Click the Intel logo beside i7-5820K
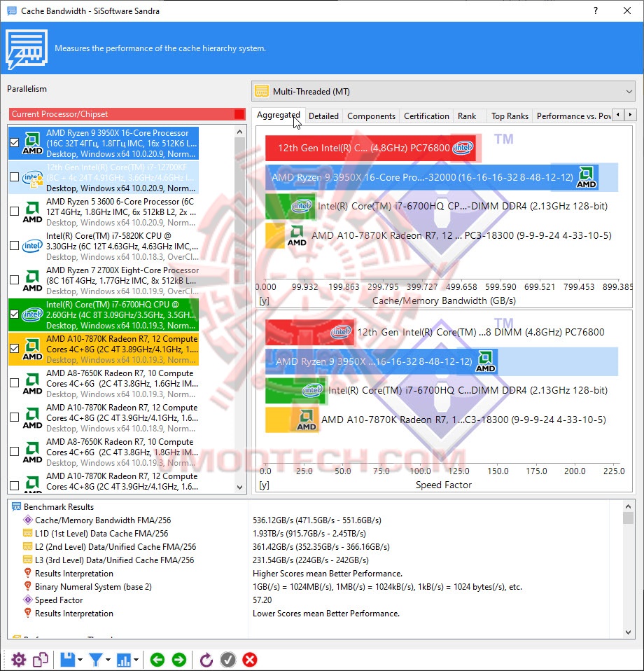 tap(32, 246)
